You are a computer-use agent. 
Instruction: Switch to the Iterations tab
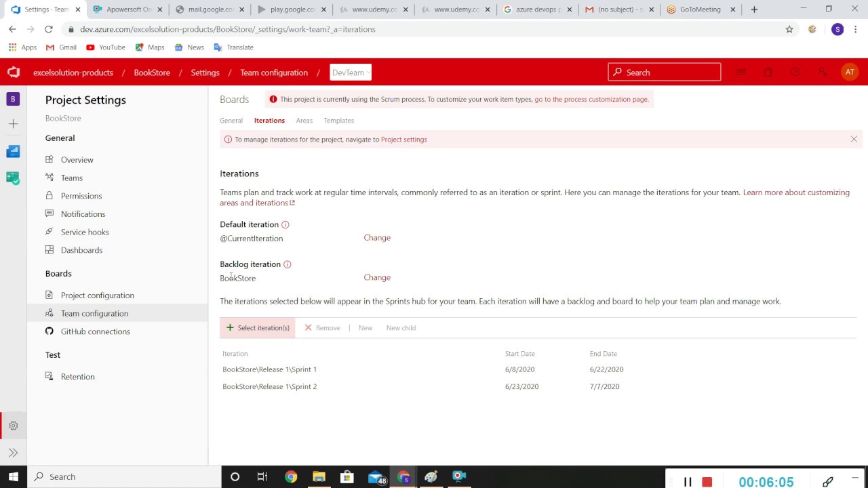click(x=269, y=121)
